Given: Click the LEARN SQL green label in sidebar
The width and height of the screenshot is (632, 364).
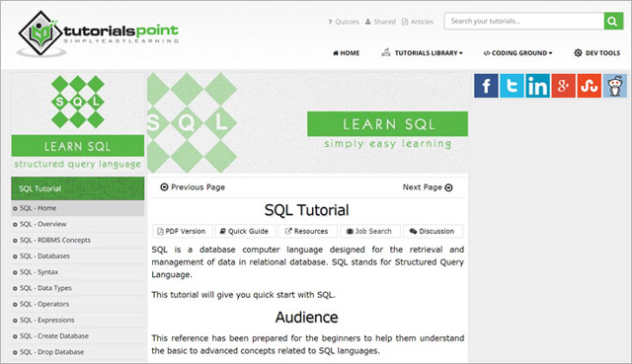Looking at the screenshot, I should pos(78,146).
